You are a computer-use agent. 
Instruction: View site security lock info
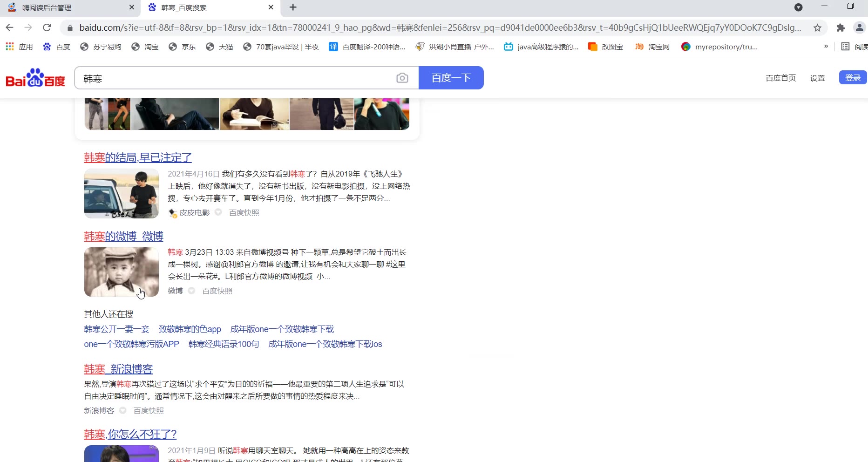pyautogui.click(x=70, y=28)
